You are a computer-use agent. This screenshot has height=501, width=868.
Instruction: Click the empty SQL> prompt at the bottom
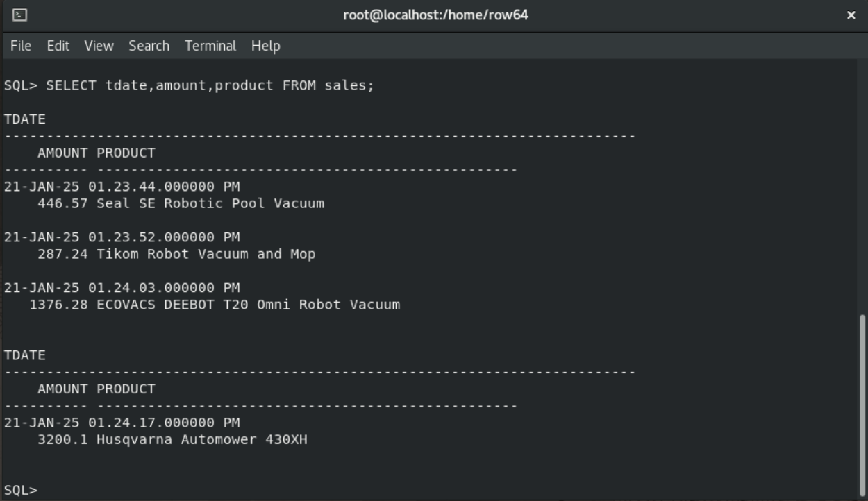21,490
